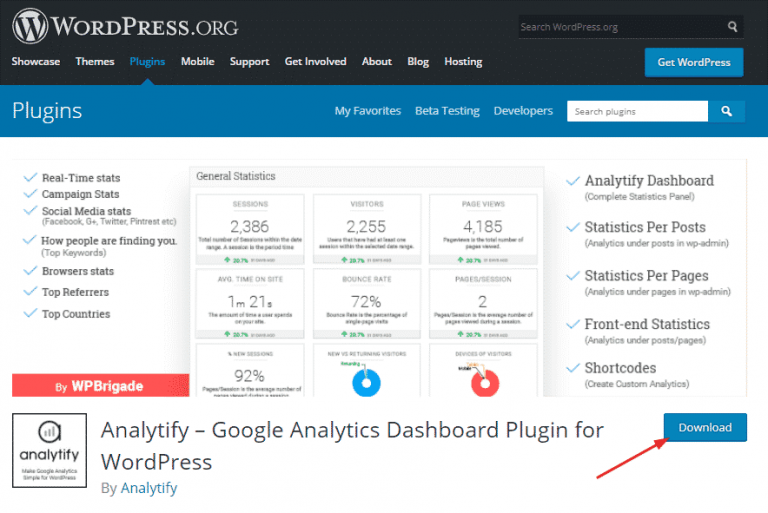Click the Avg. Time on Site value 1m 21s

coord(250,301)
